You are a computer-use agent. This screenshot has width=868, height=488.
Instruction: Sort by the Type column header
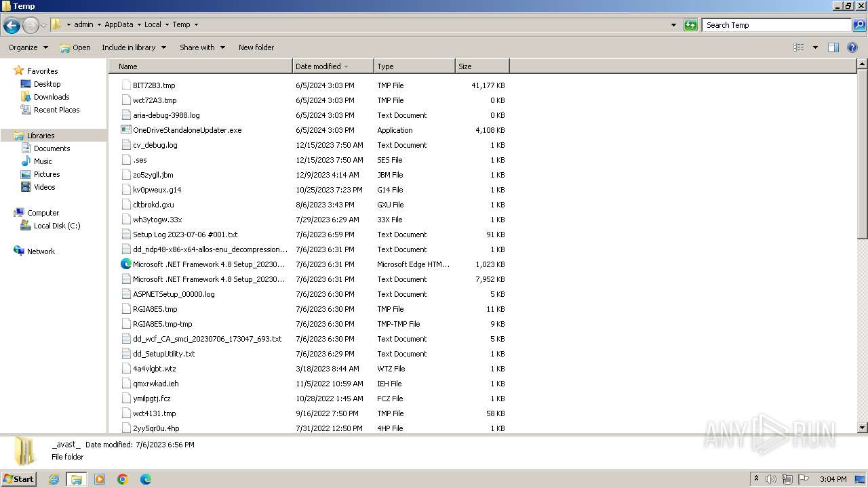tap(414, 66)
